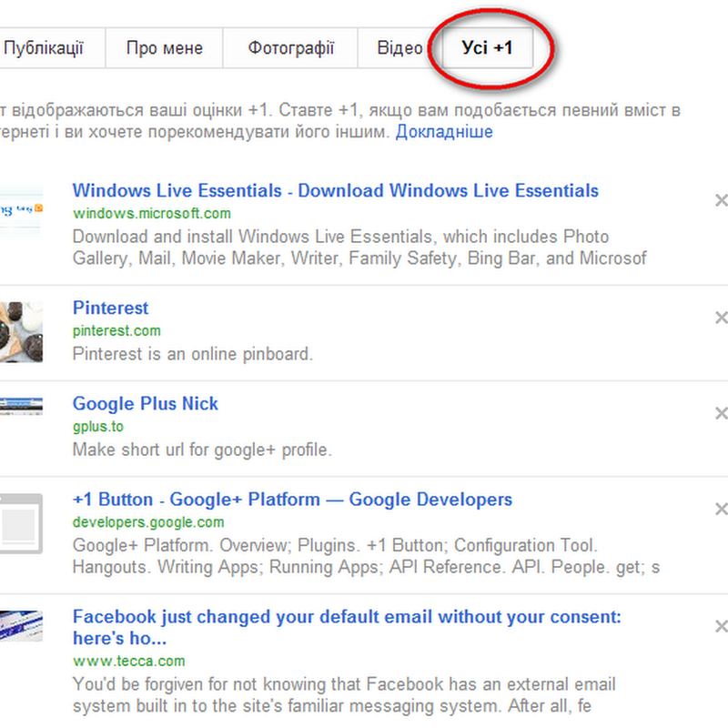Open the Google Plus Nick link
Image resolution: width=728 pixels, height=728 pixels.
coord(146,403)
